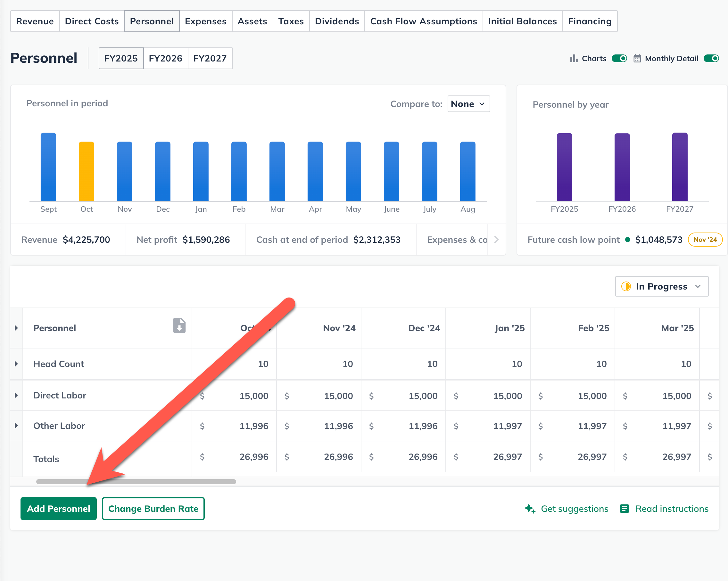728x581 pixels.
Task: Open the Compare to None dropdown
Action: (468, 104)
